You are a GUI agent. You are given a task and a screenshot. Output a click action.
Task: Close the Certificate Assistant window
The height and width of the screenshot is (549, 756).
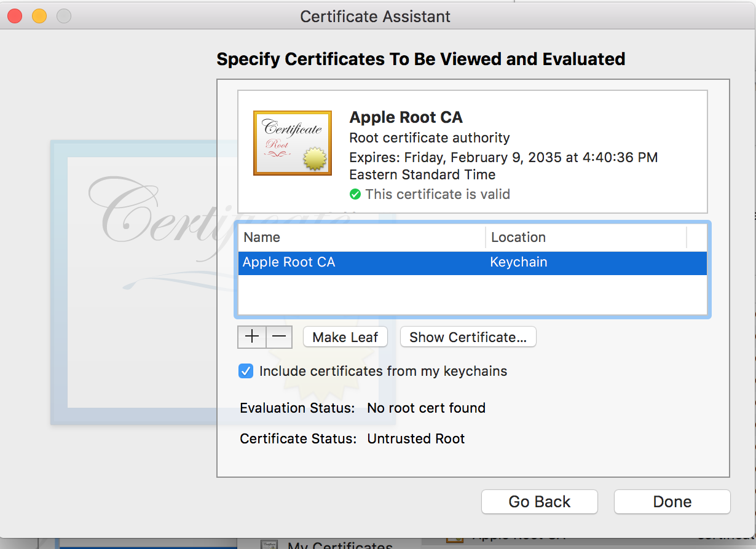[15, 16]
